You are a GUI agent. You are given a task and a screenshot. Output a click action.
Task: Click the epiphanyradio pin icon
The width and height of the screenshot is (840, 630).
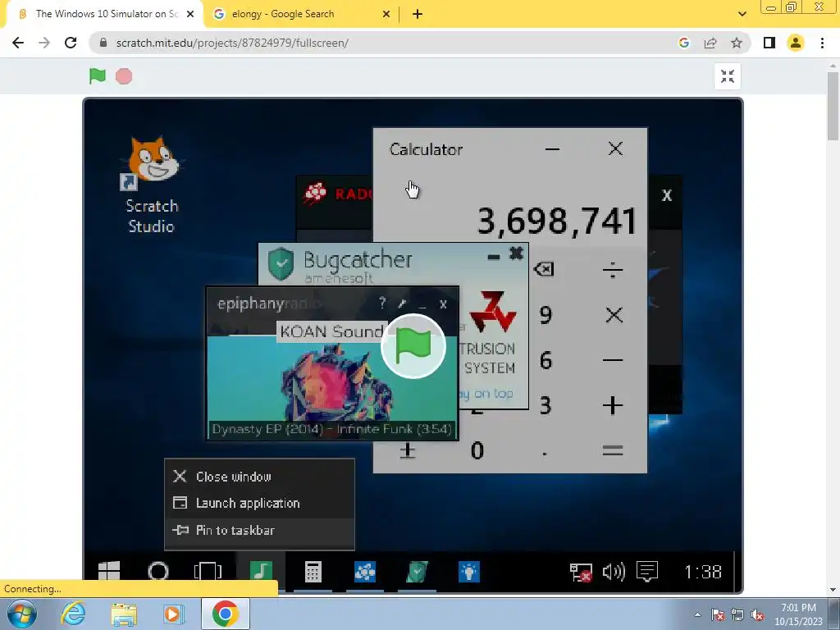coord(402,304)
